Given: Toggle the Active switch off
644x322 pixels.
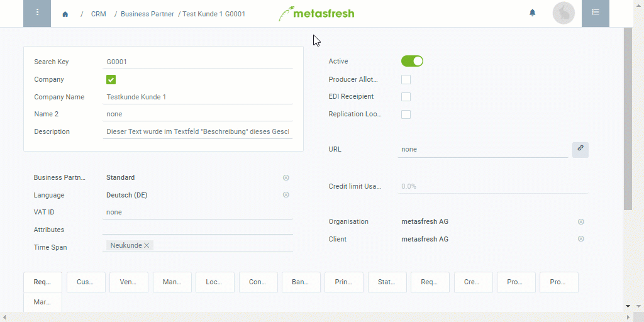Looking at the screenshot, I should (x=412, y=61).
